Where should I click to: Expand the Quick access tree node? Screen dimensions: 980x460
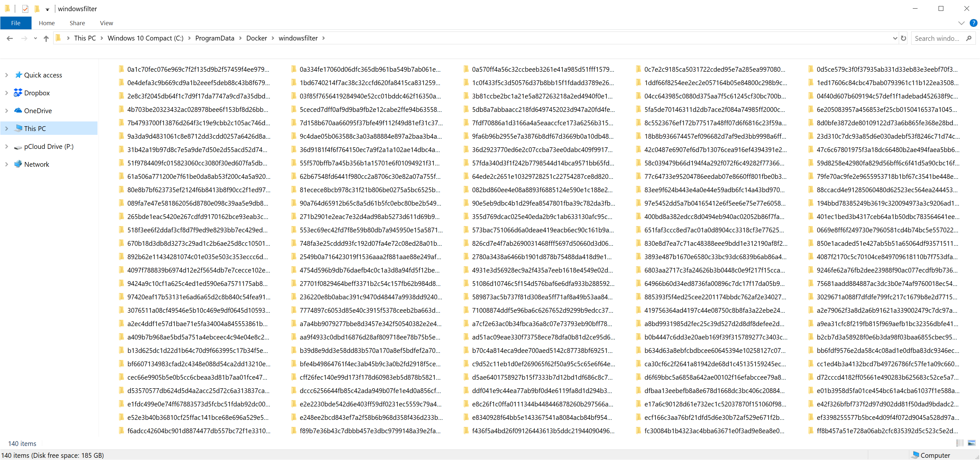click(x=6, y=75)
